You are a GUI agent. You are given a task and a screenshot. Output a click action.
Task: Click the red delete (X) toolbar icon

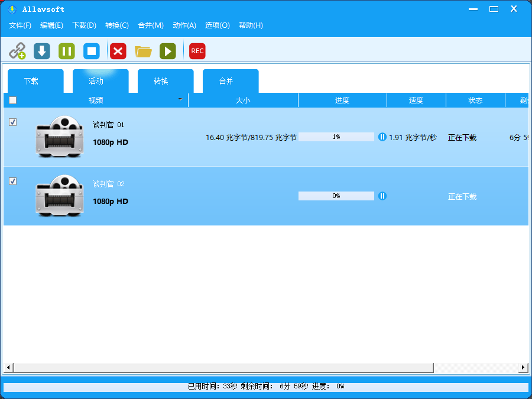[x=118, y=51]
